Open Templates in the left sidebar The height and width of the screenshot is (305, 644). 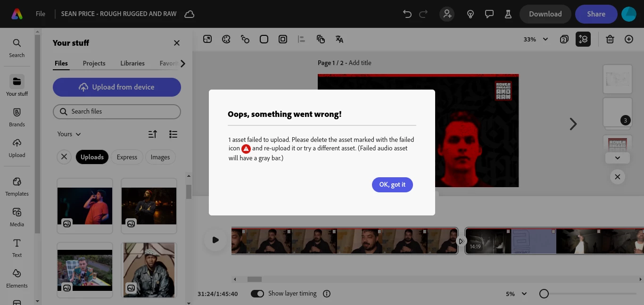17,186
